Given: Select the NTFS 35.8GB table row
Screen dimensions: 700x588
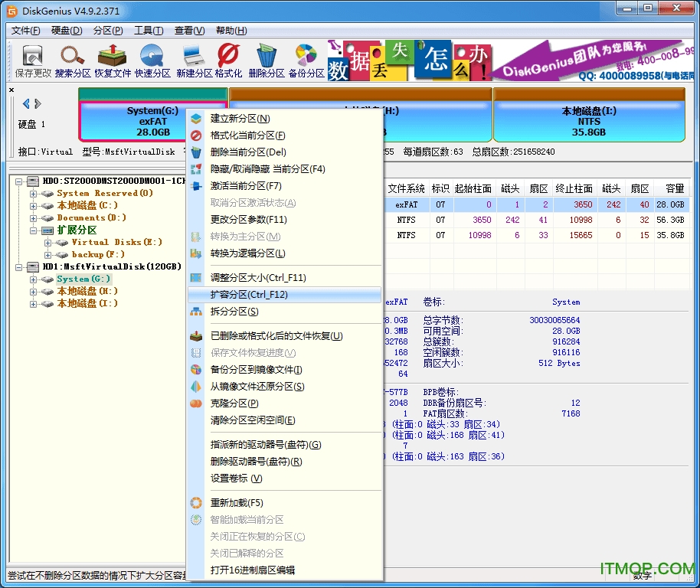Looking at the screenshot, I should (535, 235).
